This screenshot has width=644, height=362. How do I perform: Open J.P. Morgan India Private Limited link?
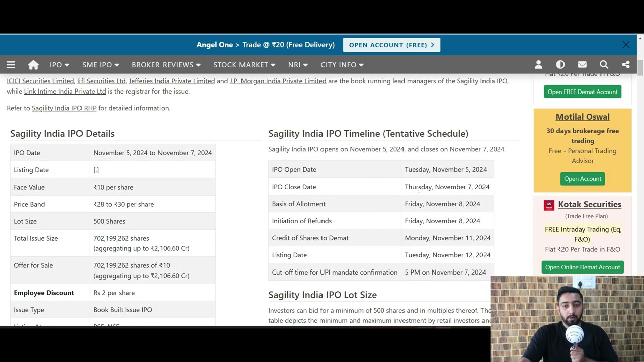coord(278,81)
